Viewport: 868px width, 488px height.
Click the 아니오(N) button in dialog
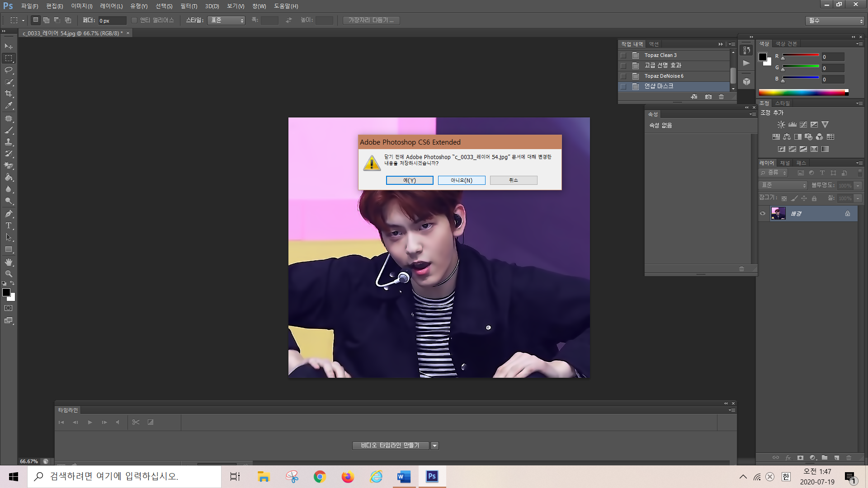pos(462,180)
